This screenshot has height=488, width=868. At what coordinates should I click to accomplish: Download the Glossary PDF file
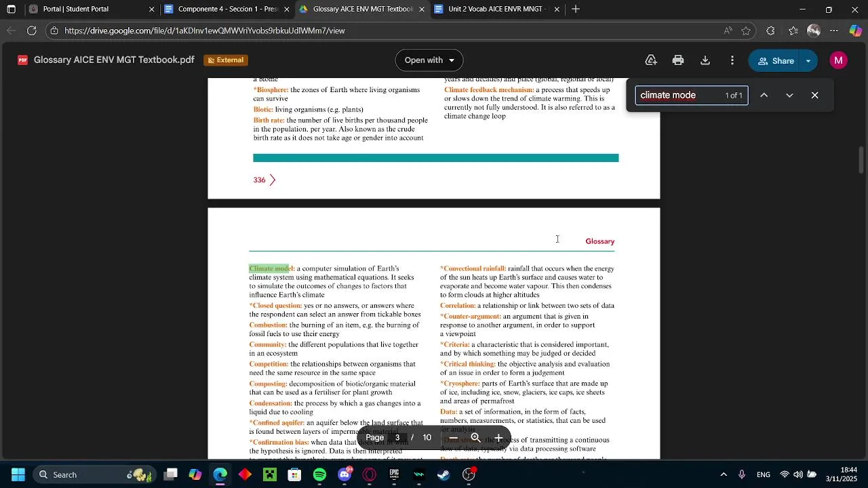pyautogui.click(x=705, y=60)
